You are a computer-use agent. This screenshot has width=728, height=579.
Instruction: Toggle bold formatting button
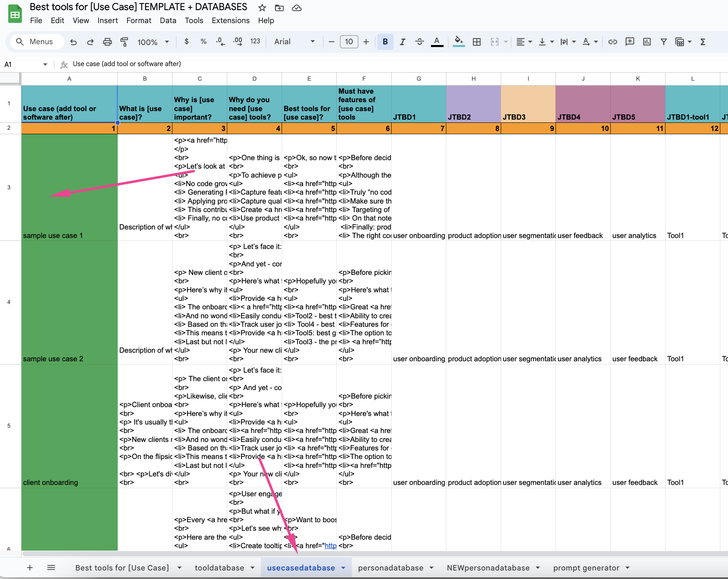(x=385, y=42)
